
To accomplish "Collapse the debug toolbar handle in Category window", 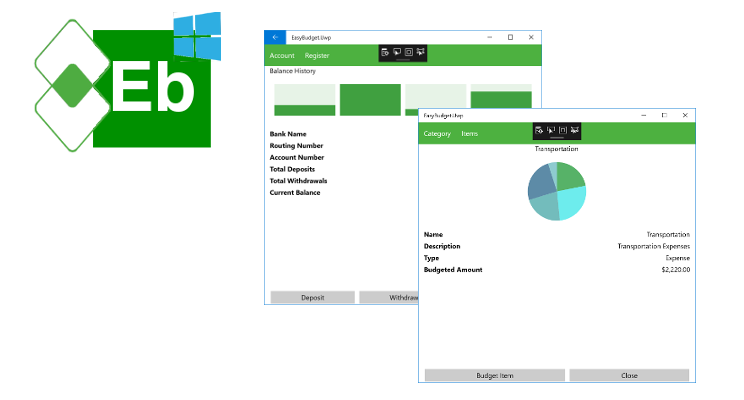I will pyautogui.click(x=557, y=138).
